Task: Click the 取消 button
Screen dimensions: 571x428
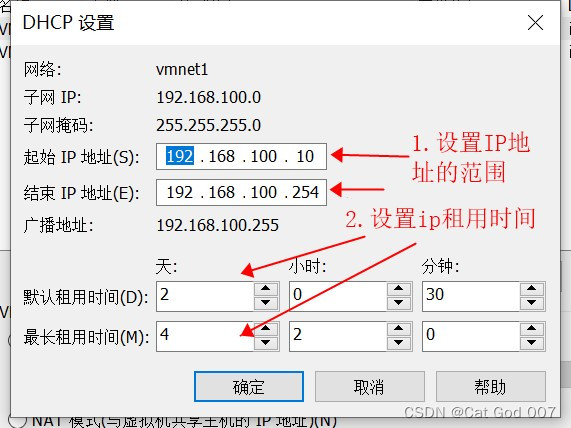Action: (370, 386)
